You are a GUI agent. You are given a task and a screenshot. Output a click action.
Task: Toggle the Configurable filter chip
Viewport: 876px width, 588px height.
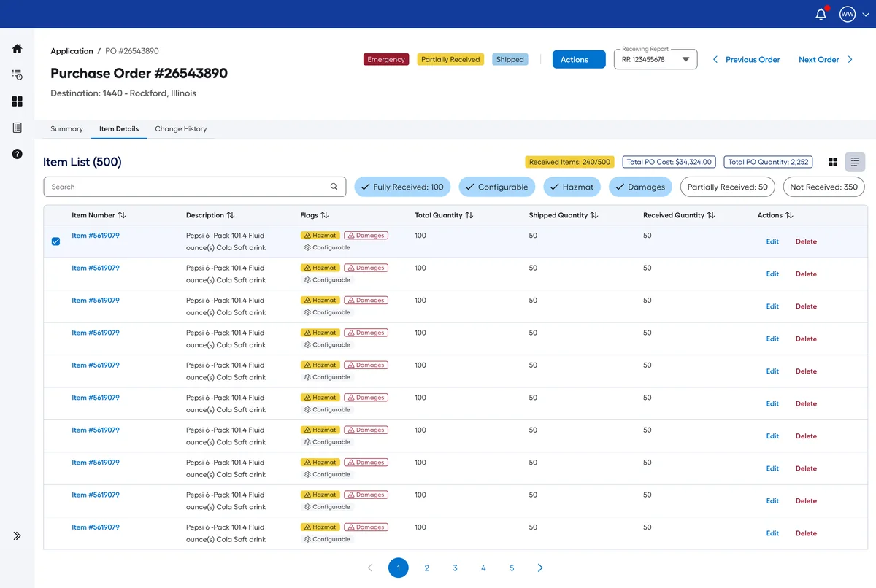tap(496, 187)
